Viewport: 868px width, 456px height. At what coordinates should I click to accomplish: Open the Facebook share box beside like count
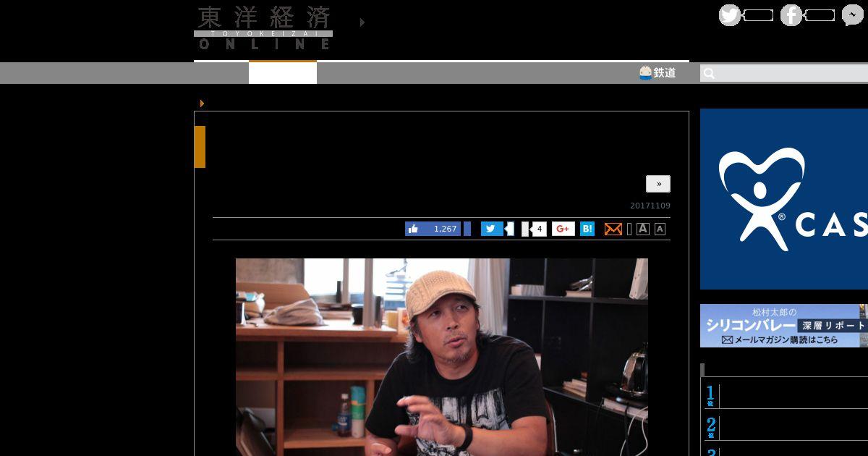pos(467,229)
